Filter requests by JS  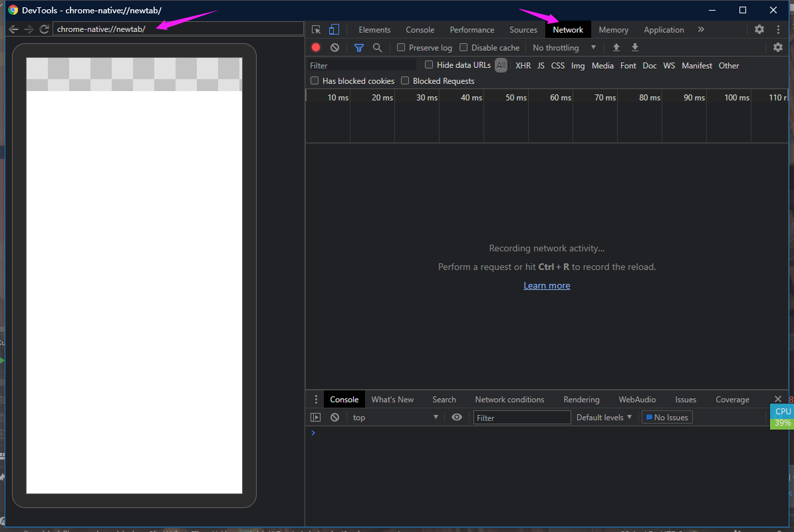tap(541, 66)
